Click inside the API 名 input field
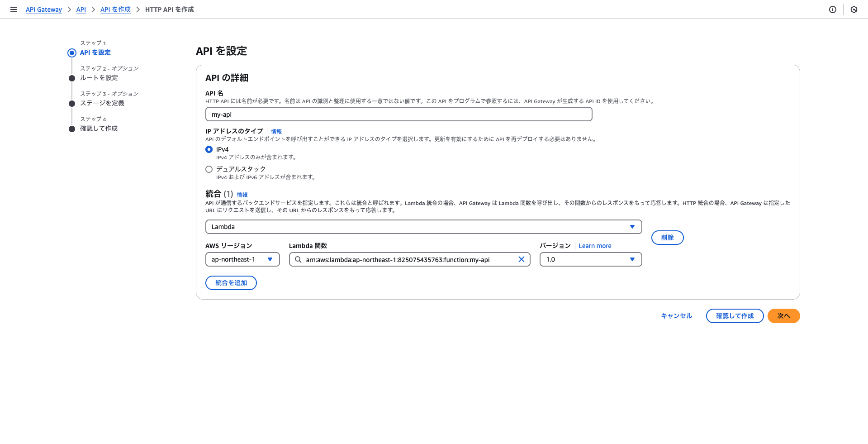The height and width of the screenshot is (444, 868). click(x=398, y=114)
